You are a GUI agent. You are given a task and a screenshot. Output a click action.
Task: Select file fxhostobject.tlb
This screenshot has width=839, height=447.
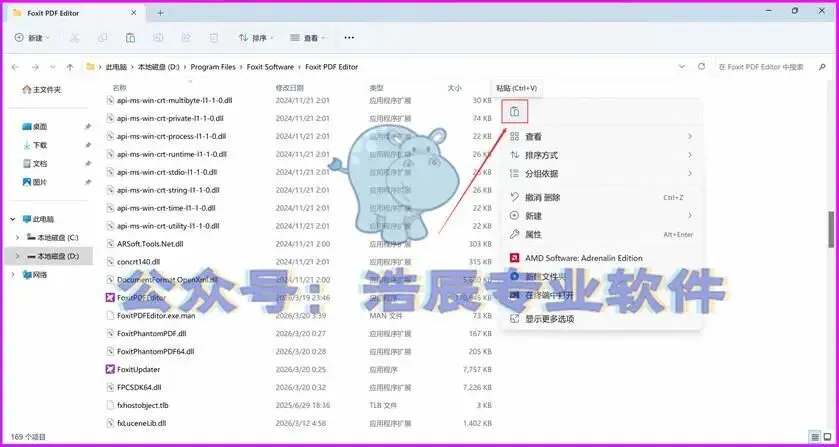[x=142, y=406]
